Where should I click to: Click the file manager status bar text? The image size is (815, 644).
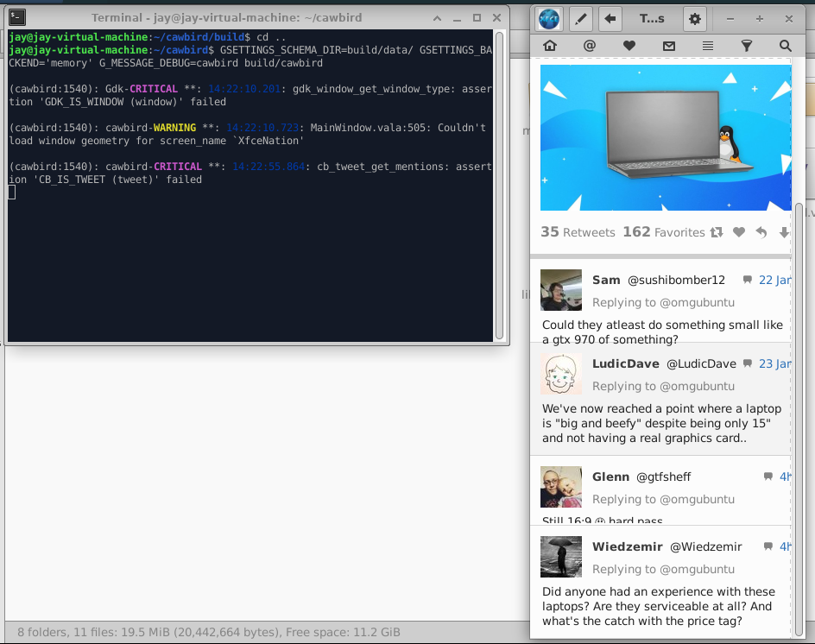tap(208, 632)
